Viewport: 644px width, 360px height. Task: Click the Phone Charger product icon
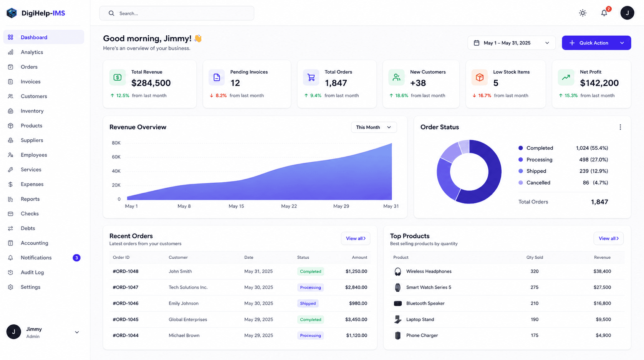coord(398,335)
